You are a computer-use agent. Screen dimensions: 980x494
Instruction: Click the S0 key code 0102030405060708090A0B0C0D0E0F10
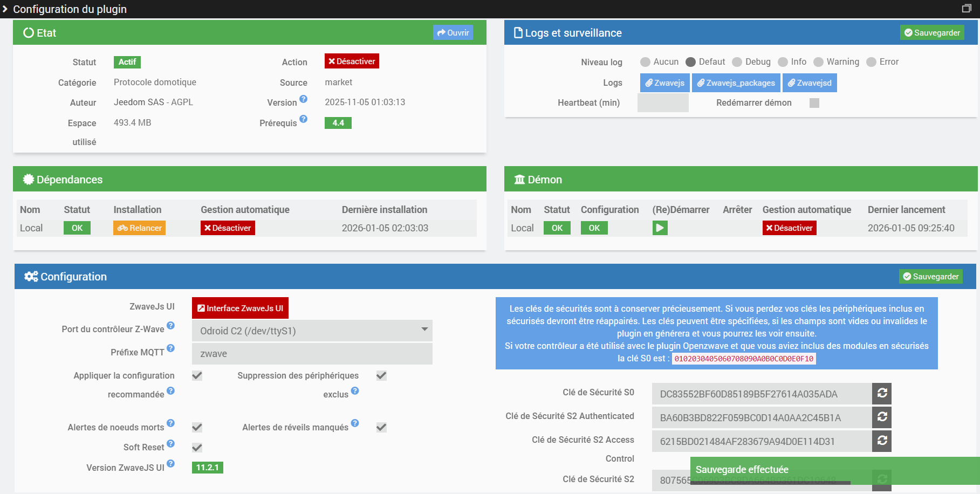point(744,359)
